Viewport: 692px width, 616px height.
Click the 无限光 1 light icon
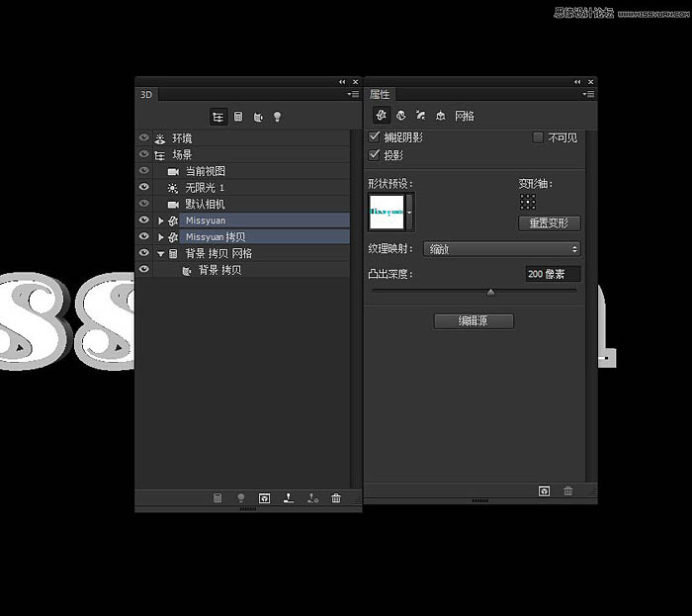tap(173, 188)
